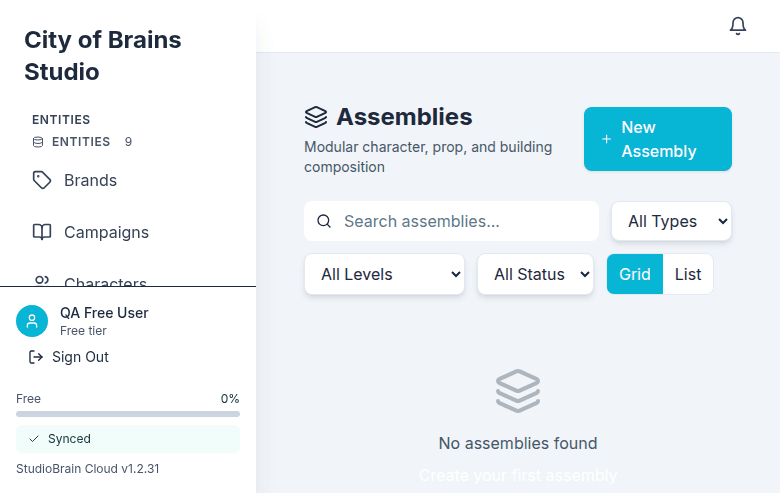Click the QA Free User avatar
780x493 pixels.
pyautogui.click(x=32, y=321)
